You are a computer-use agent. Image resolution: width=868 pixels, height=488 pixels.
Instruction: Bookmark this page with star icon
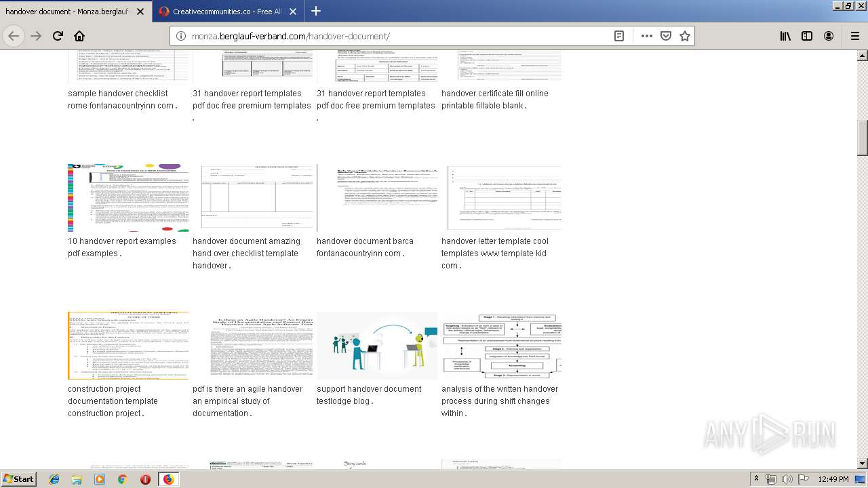coord(685,36)
